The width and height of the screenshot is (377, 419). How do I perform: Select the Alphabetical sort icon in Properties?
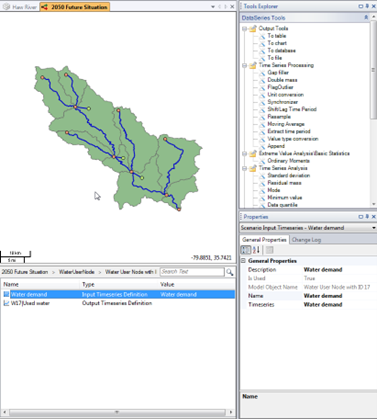coord(256,250)
